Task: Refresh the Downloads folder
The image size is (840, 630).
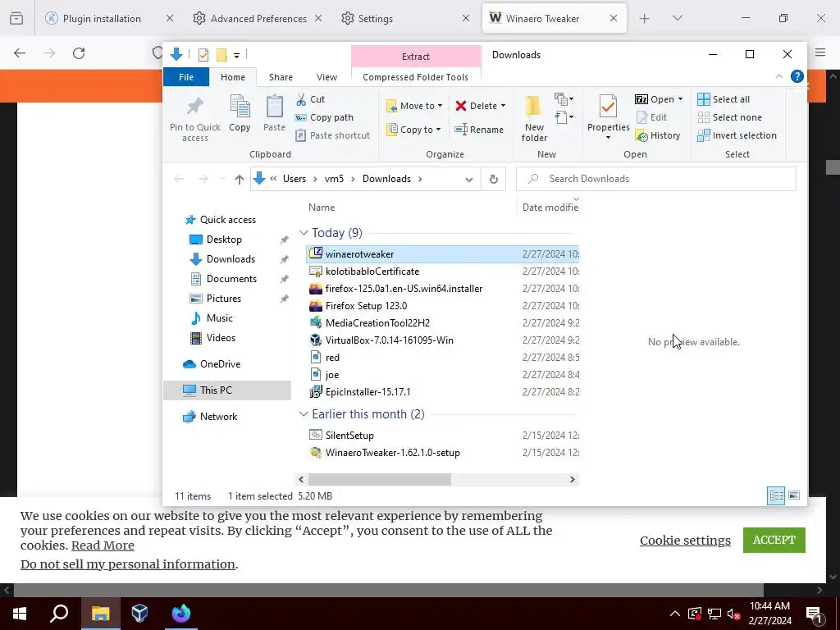Action: pyautogui.click(x=493, y=179)
